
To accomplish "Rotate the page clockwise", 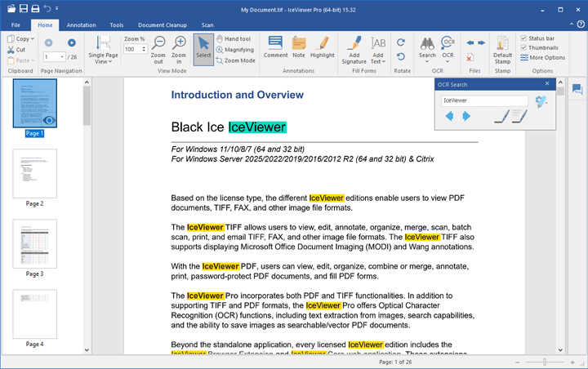I will tap(401, 42).
